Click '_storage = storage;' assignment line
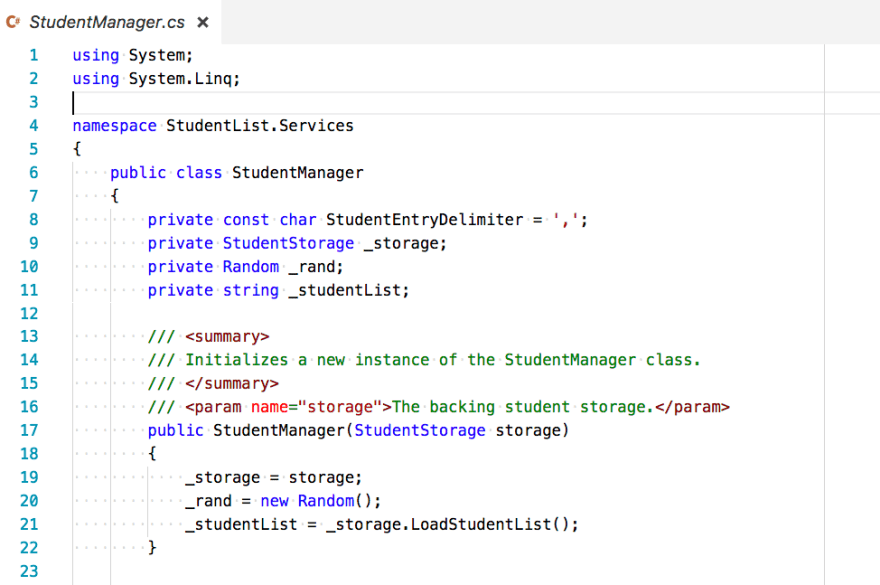 [x=273, y=477]
